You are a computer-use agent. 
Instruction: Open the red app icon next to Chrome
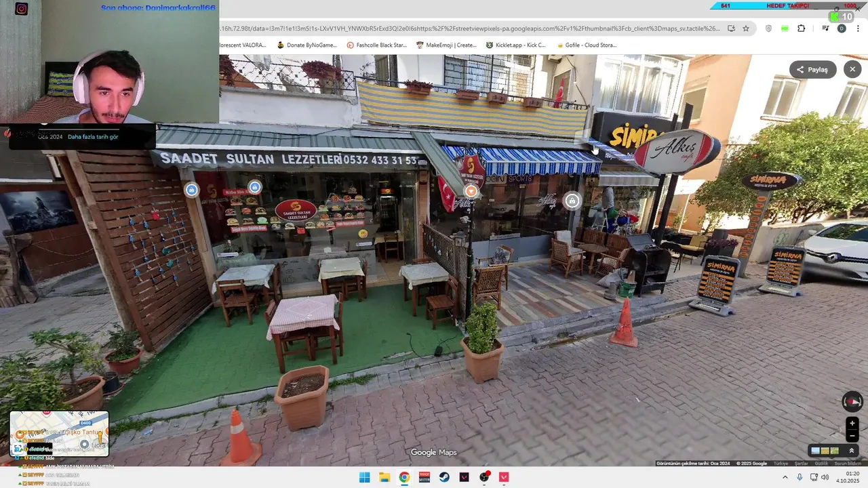pos(425,477)
